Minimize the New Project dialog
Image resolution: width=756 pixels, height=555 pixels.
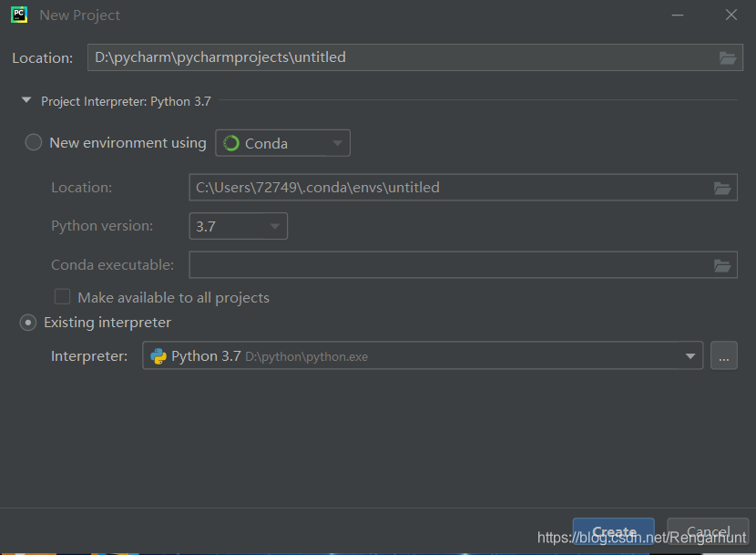coord(678,15)
